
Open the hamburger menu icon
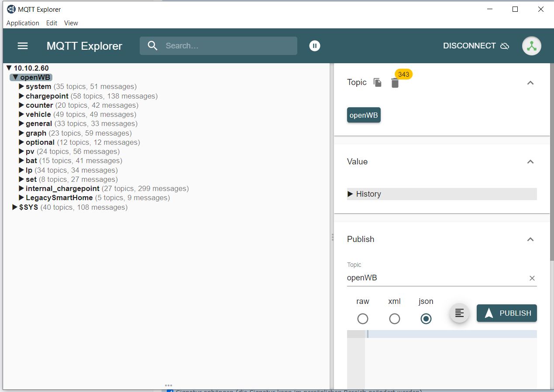(x=23, y=46)
